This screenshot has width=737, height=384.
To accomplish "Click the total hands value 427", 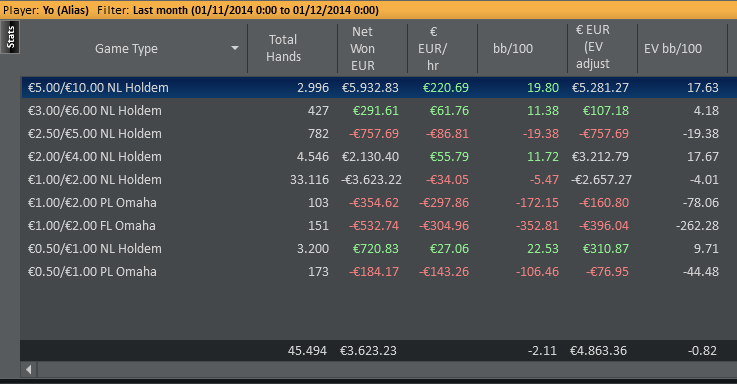I will tap(318, 110).
